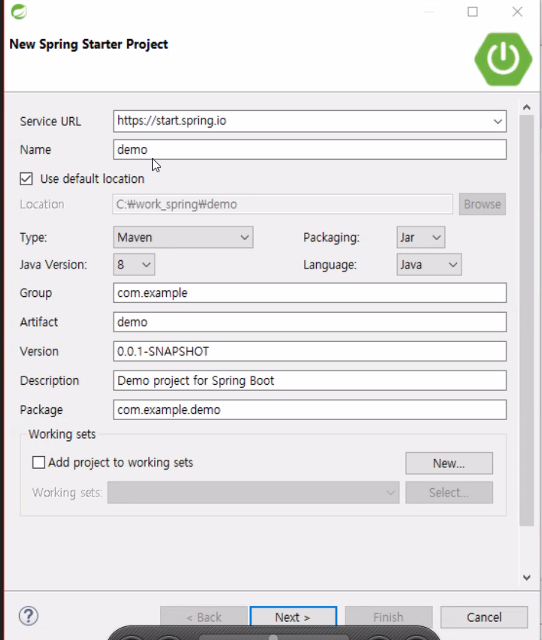
Task: Click the Location path field
Action: (282, 204)
